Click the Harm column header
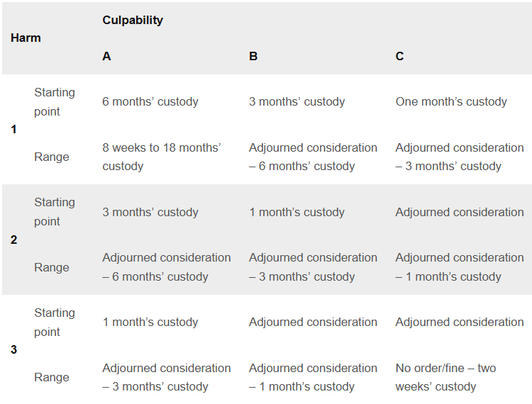 26,38
